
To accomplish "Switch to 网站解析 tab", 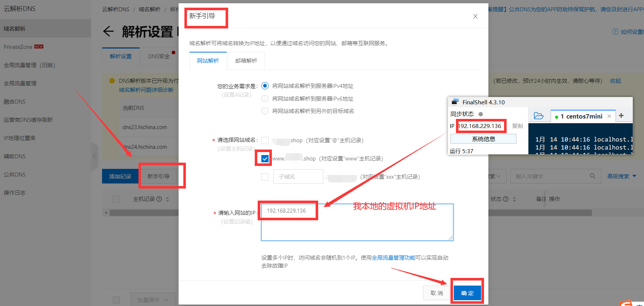I will pos(208,61).
